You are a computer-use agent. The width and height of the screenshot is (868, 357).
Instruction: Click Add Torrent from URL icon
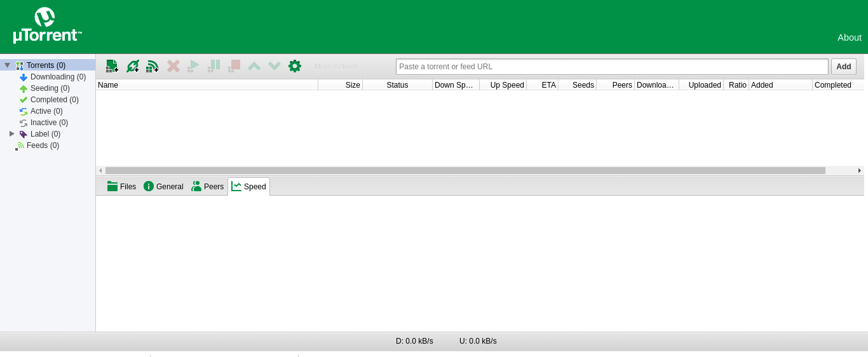tap(132, 66)
